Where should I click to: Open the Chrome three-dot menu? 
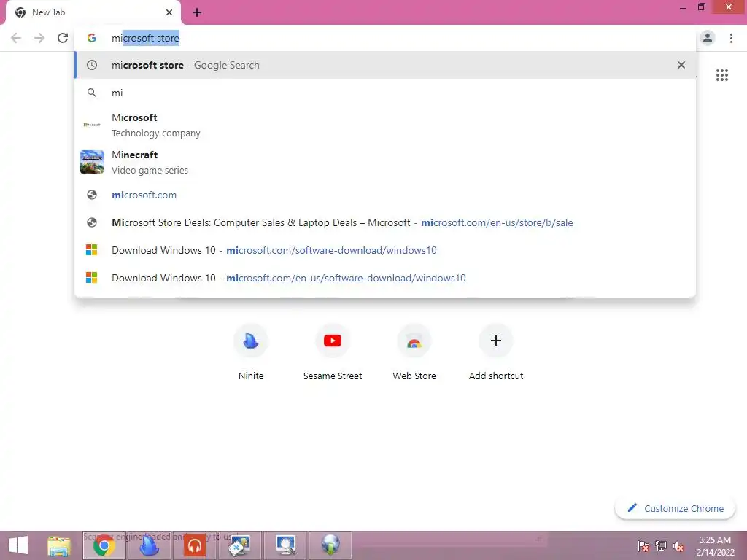[x=731, y=38]
